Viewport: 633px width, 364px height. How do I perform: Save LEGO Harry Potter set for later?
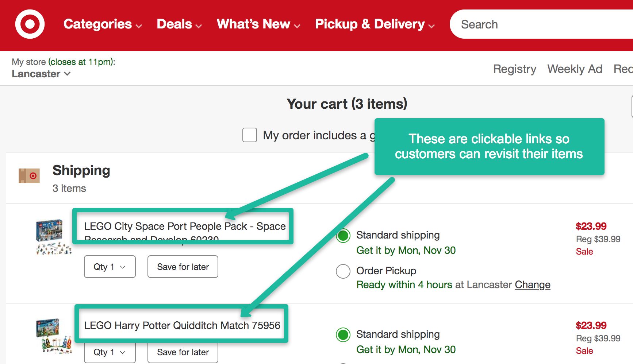tap(183, 352)
